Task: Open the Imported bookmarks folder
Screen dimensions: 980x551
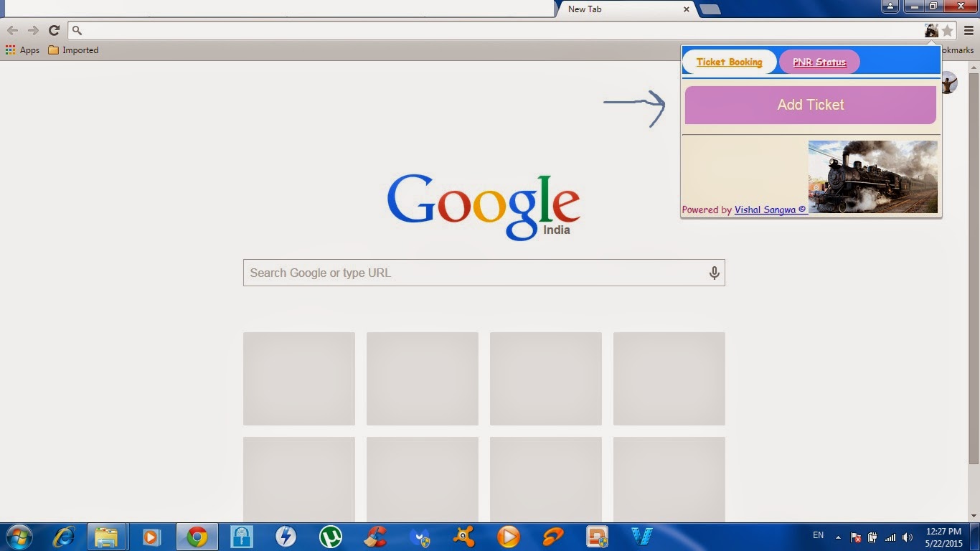Action: coord(73,50)
